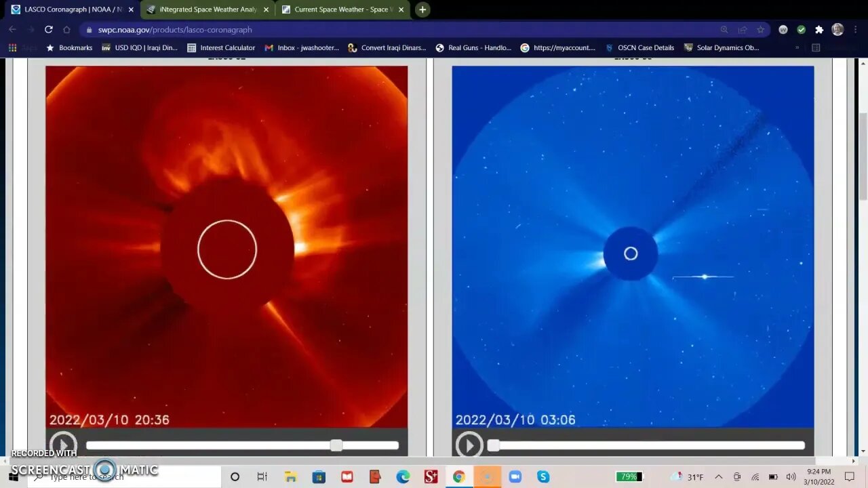Screen dimensions: 868x488
Task: Open the Bookmarks folder in bookmarks bar
Action: (x=68, y=48)
